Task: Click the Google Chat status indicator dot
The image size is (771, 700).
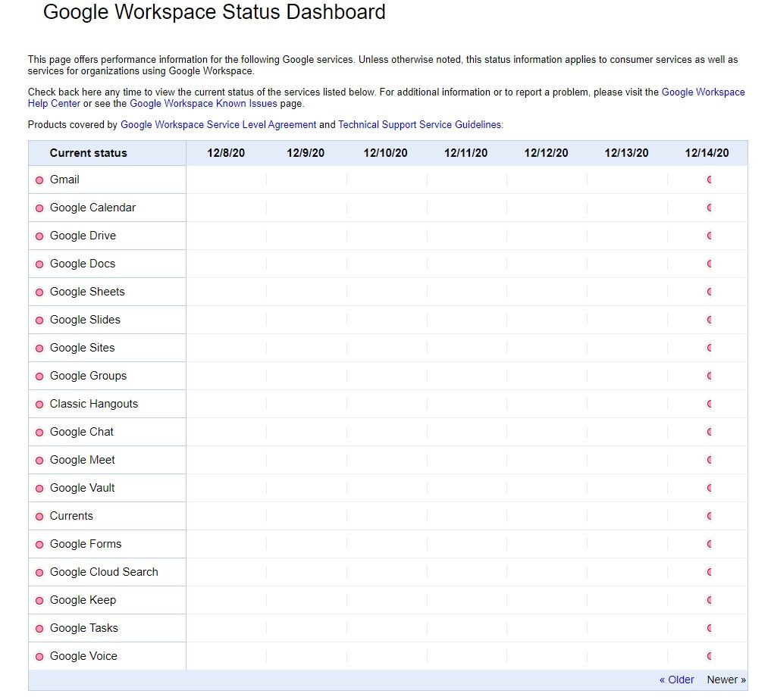Action: [39, 433]
